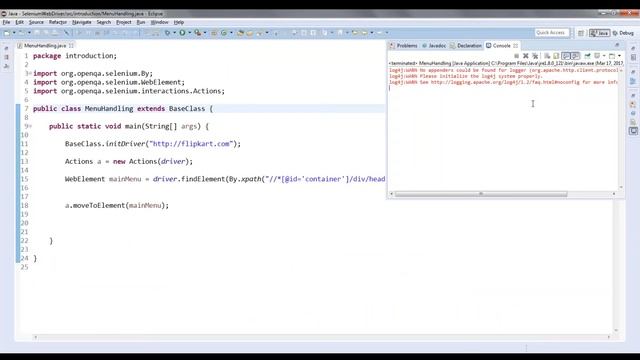Click the Run External Tools icon
This screenshot has height=360, width=640.
click(x=198, y=33)
